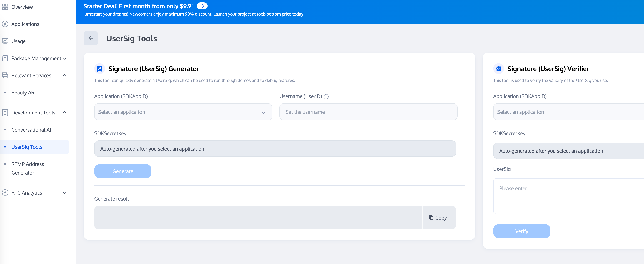The width and height of the screenshot is (644, 264).
Task: Click the Username info icon
Action: pyautogui.click(x=326, y=96)
